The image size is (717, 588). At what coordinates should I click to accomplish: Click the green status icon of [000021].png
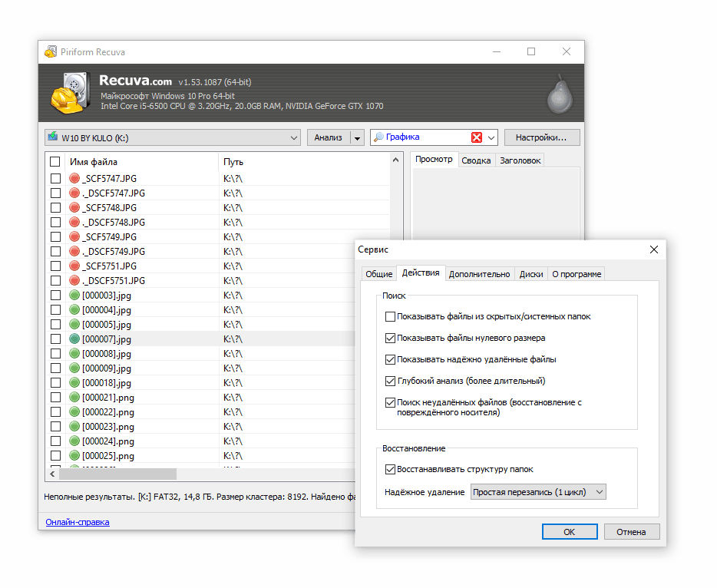point(74,398)
